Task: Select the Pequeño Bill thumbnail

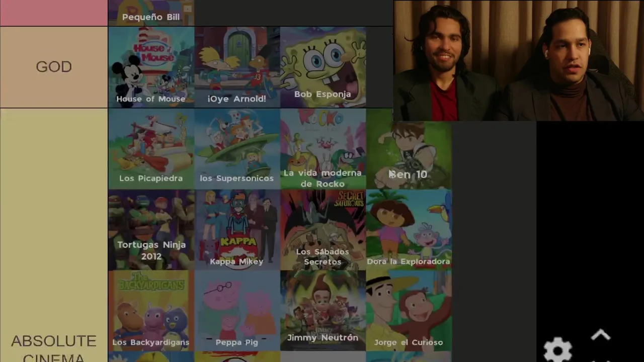Action: [x=151, y=13]
